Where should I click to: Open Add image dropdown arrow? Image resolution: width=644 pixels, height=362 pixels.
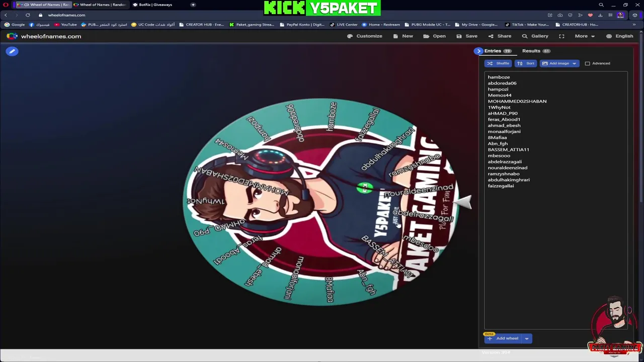coord(574,63)
